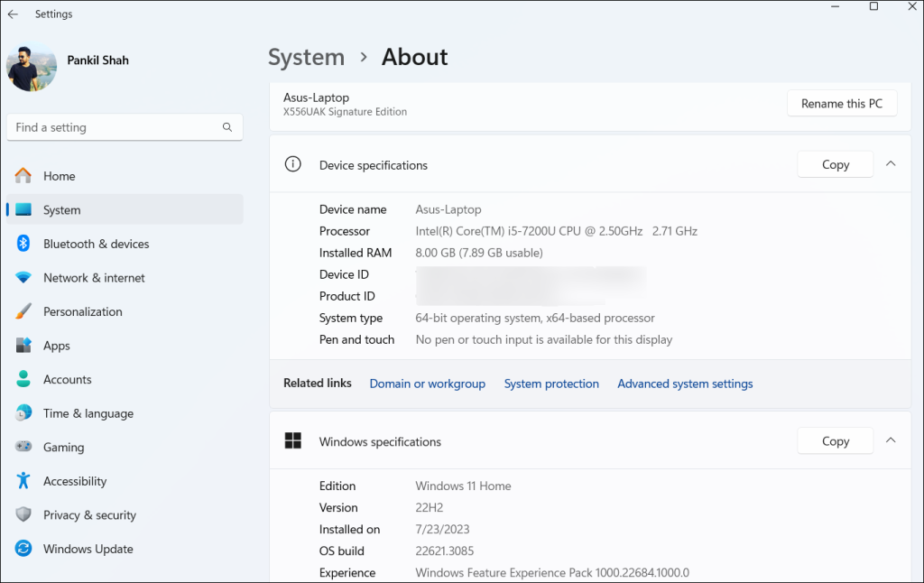Collapse the Windows specifications chevron
This screenshot has height=583, width=924.
[x=891, y=441]
